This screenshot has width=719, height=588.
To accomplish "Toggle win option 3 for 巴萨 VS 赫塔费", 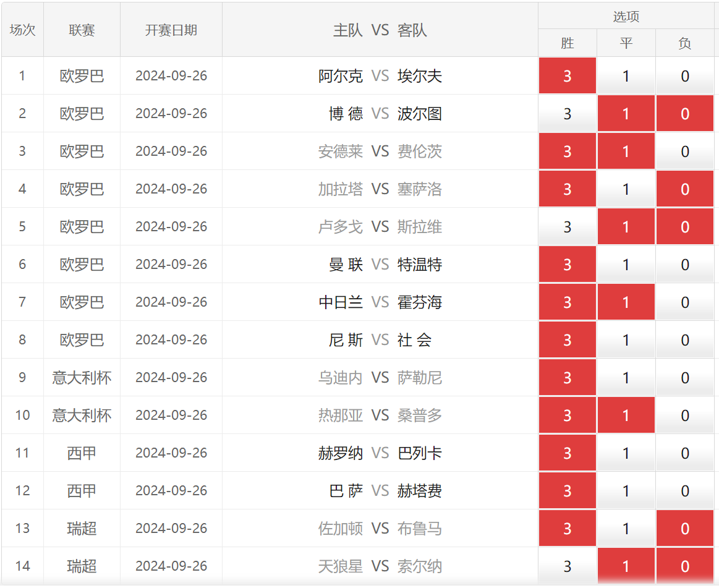I will (x=567, y=491).
